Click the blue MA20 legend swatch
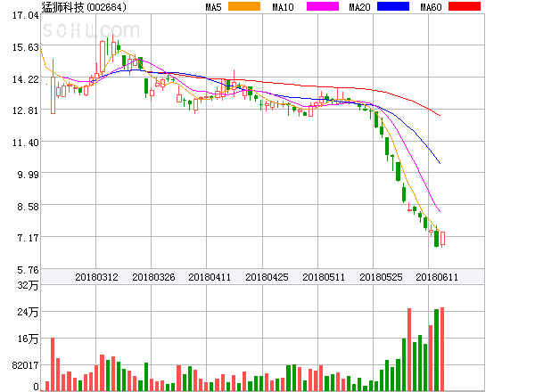This screenshot has height=392, width=535. coord(393,6)
